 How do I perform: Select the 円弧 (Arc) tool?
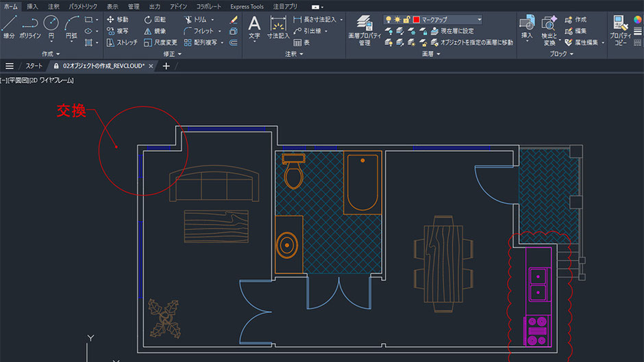[x=71, y=27]
